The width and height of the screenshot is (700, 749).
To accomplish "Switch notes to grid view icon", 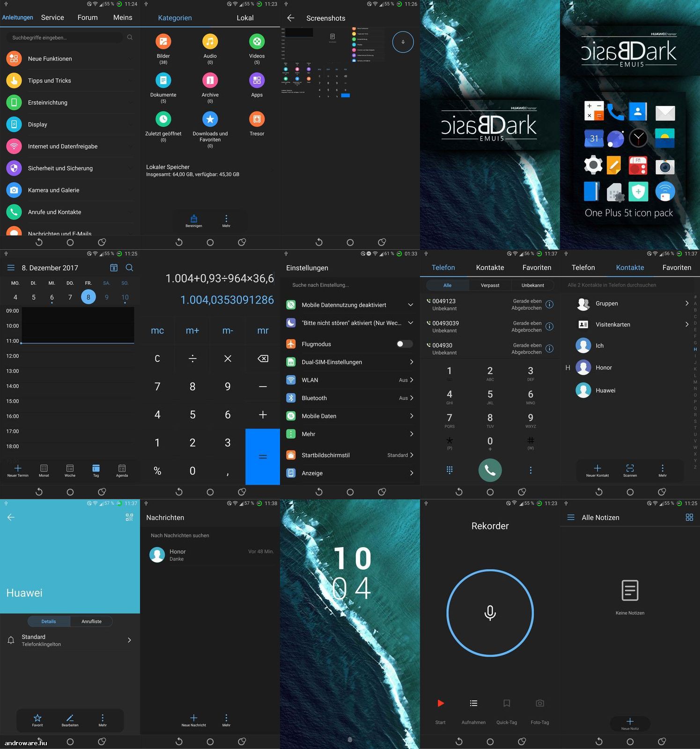I will coord(689,517).
